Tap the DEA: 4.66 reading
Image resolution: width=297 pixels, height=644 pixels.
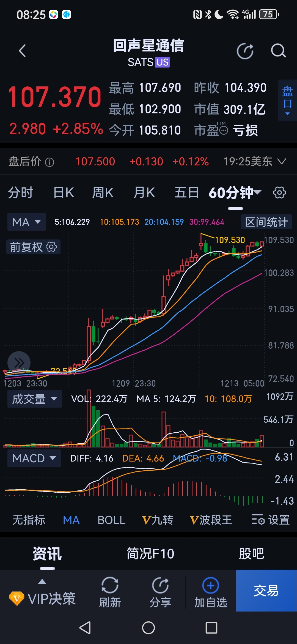(143, 458)
